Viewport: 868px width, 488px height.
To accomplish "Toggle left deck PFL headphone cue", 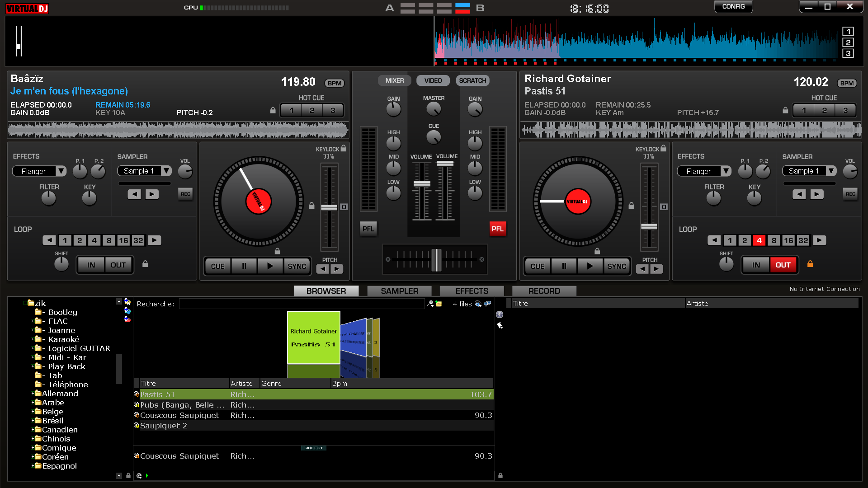I will 368,229.
